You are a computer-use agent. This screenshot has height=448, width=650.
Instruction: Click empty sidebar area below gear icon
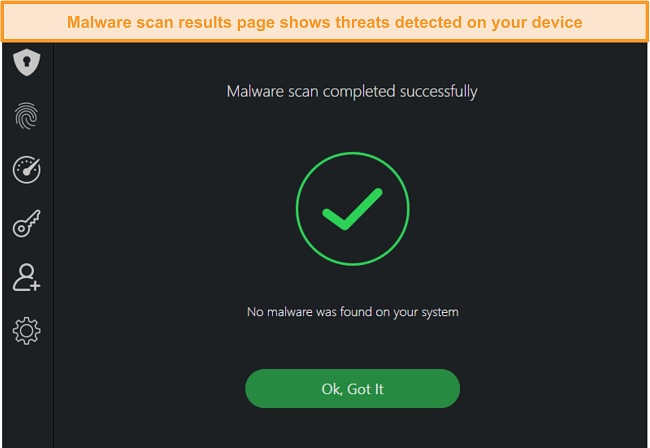point(27,398)
